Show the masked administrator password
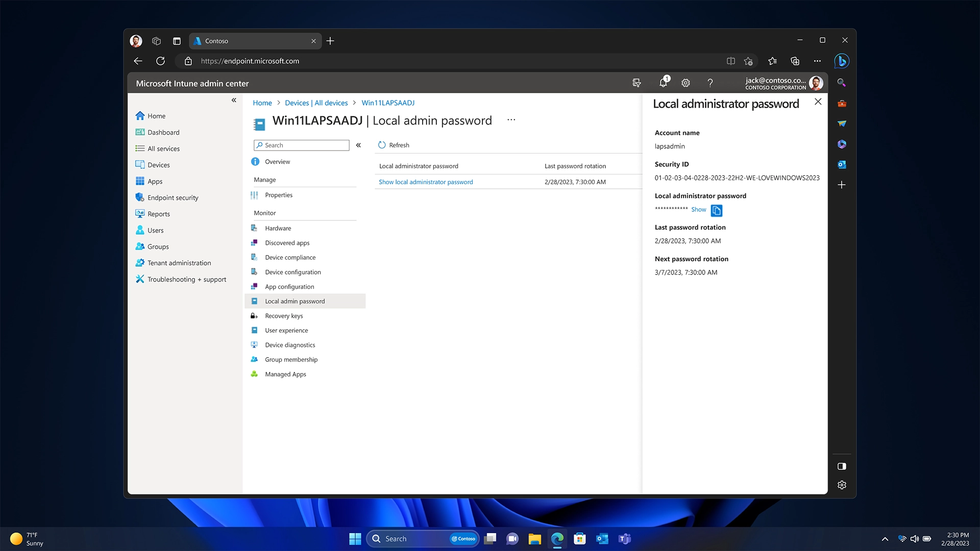The width and height of the screenshot is (980, 551). (698, 210)
